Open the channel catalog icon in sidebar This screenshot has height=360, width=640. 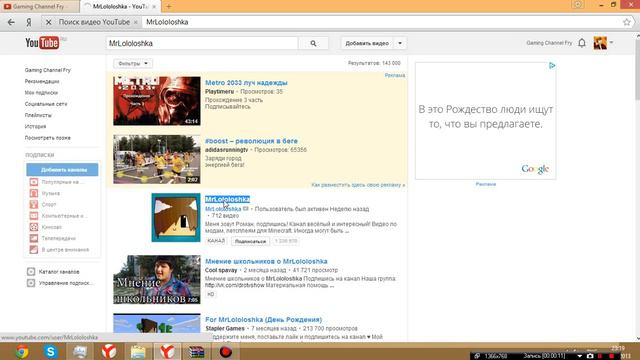point(31,271)
